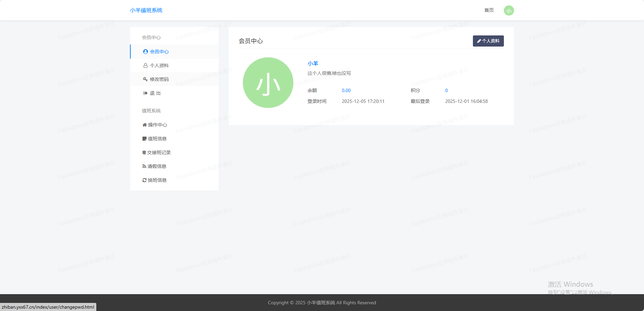Open the small avatar in top navigation
The height and width of the screenshot is (311, 644).
pyautogui.click(x=509, y=10)
